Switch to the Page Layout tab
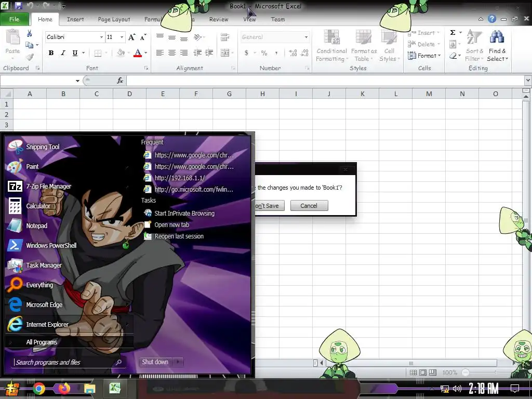The height and width of the screenshot is (399, 532). point(114,19)
